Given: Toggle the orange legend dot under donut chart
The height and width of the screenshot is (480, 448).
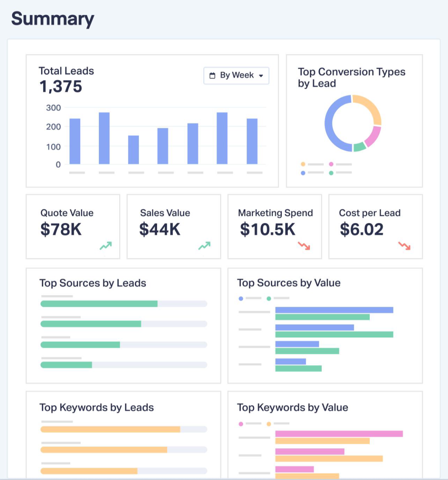Looking at the screenshot, I should click(303, 164).
